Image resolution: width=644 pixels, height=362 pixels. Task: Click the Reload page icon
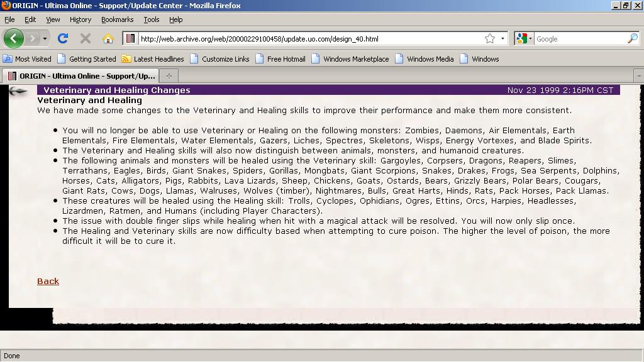(x=63, y=38)
